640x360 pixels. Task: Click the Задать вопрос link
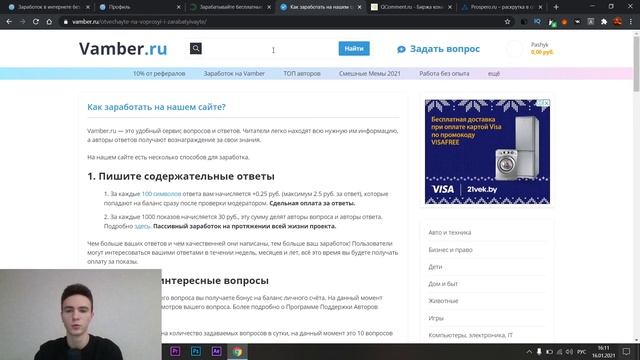pos(444,49)
